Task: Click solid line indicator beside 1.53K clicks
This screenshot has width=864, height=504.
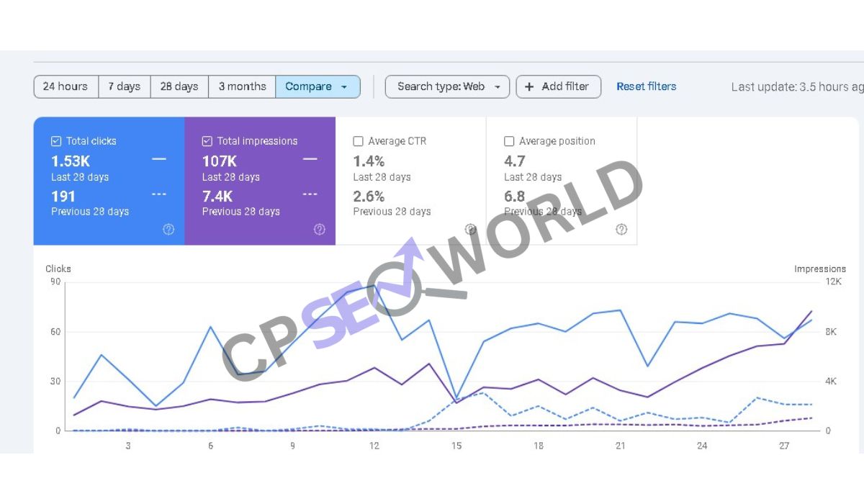Action: click(x=159, y=159)
